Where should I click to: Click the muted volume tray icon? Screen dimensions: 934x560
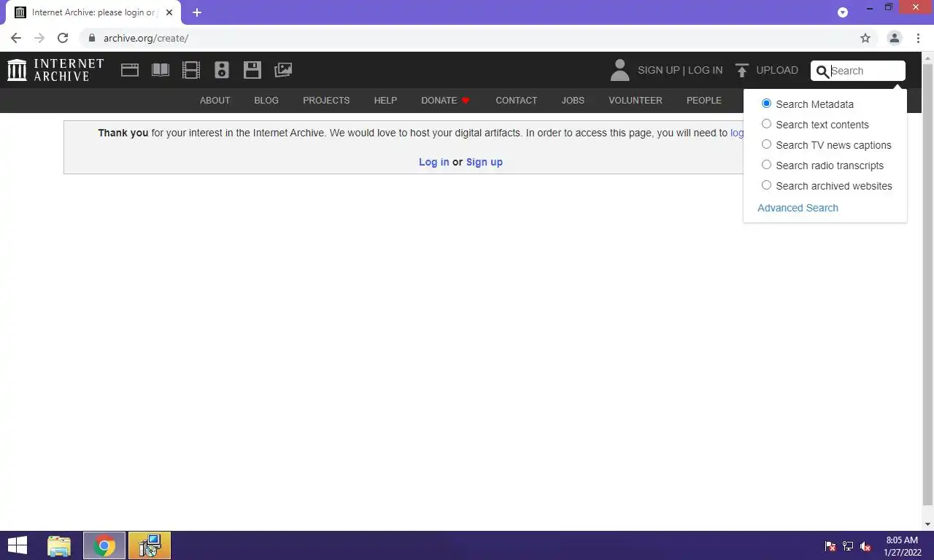[x=865, y=546]
